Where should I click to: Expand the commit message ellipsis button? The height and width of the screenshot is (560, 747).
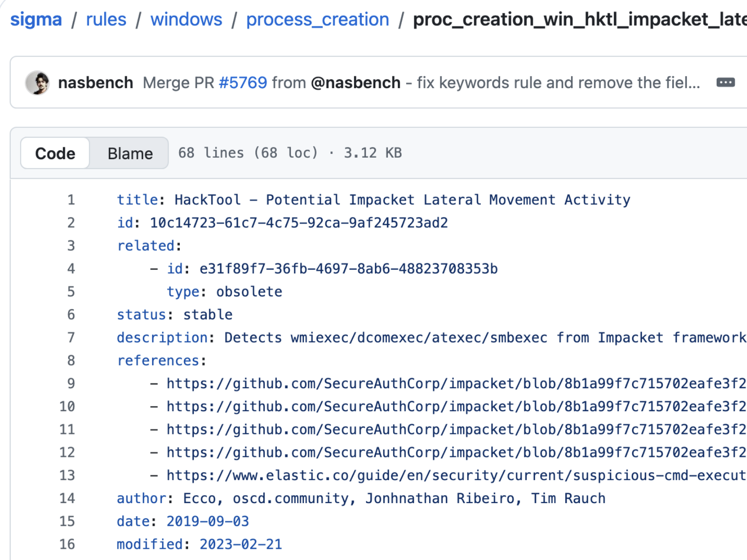click(726, 83)
